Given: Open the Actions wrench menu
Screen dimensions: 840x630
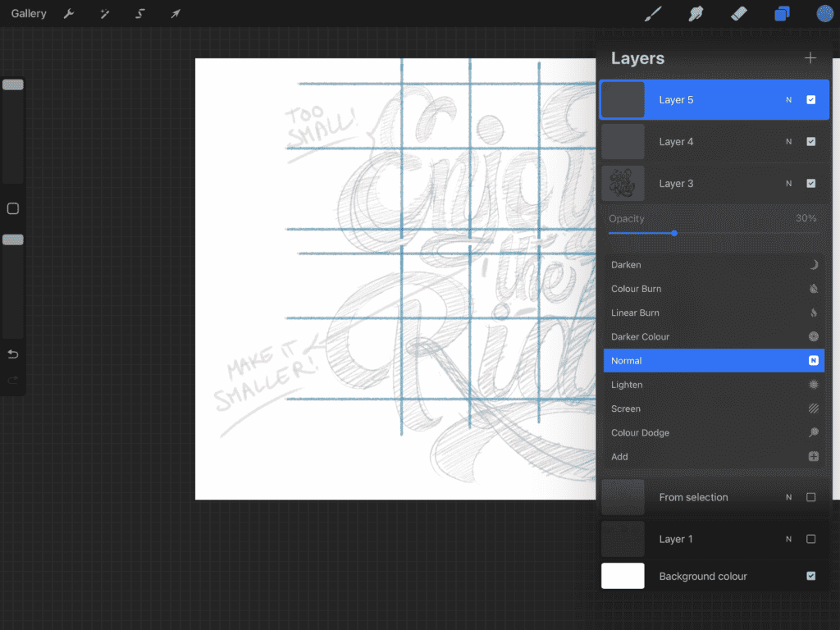Looking at the screenshot, I should tap(69, 13).
